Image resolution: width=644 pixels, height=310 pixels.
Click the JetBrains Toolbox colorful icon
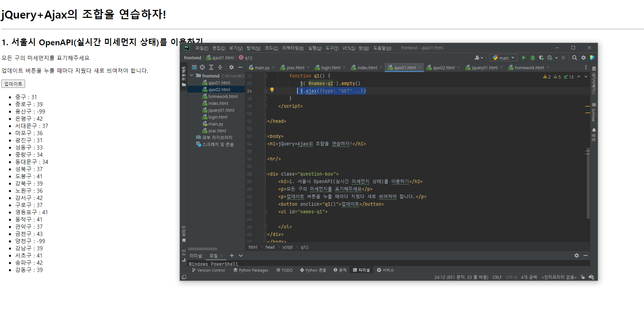(592, 58)
